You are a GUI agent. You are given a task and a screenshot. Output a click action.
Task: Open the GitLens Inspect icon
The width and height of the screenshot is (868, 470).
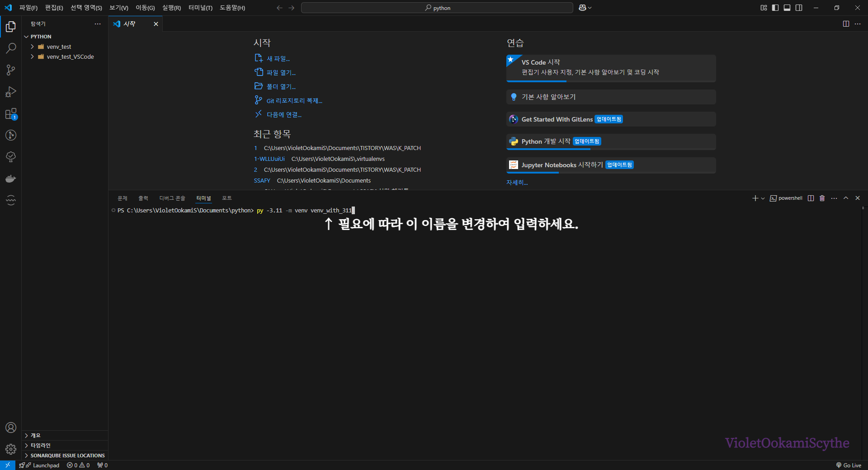pos(11,135)
